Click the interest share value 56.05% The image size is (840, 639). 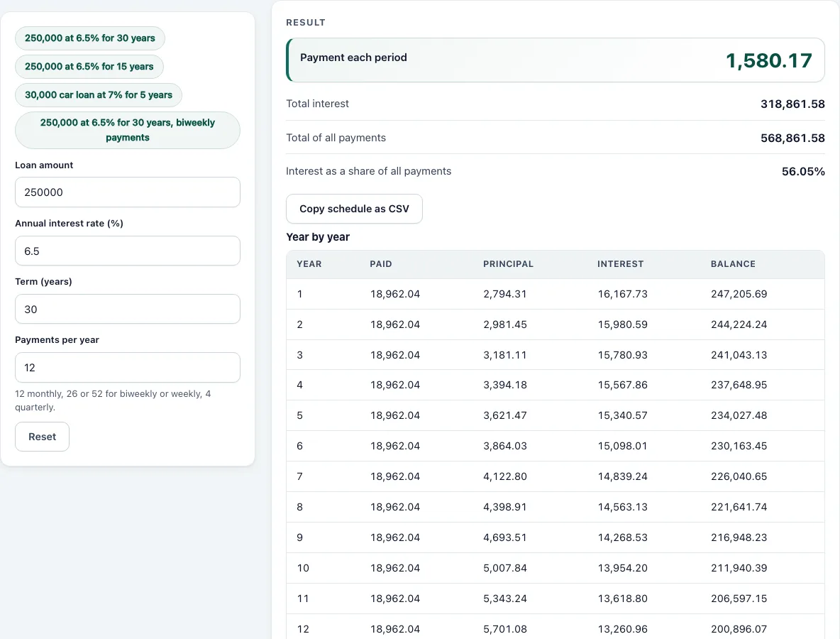tap(803, 172)
